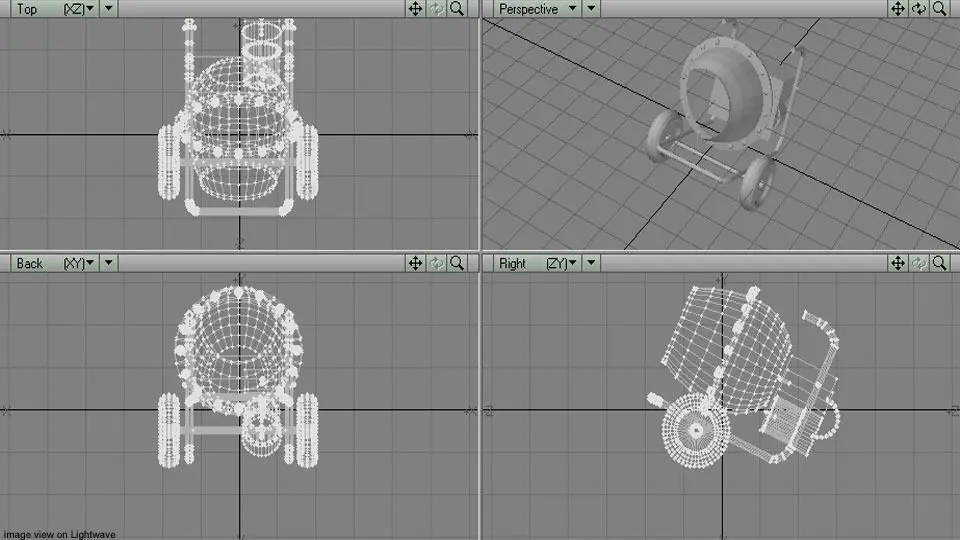Open the Top (XZ) view type dropdown
This screenshot has height=540, width=960.
[54, 9]
